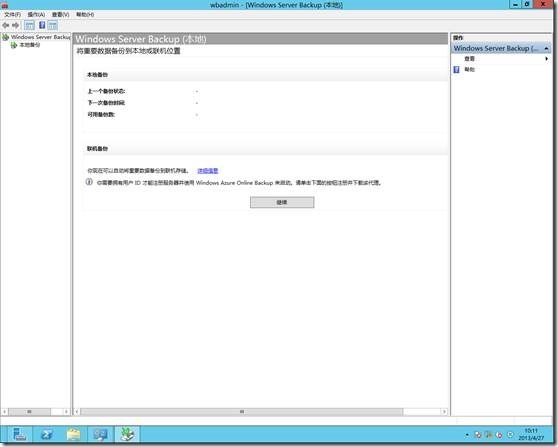Open File Explorer from the taskbar
This screenshot has width=558, height=447.
pos(74,435)
